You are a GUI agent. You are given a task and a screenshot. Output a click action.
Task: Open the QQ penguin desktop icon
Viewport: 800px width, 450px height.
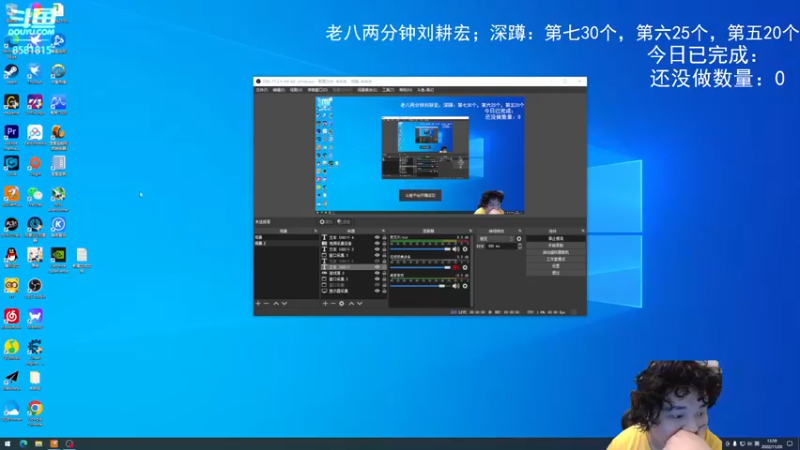pyautogui.click(x=11, y=256)
